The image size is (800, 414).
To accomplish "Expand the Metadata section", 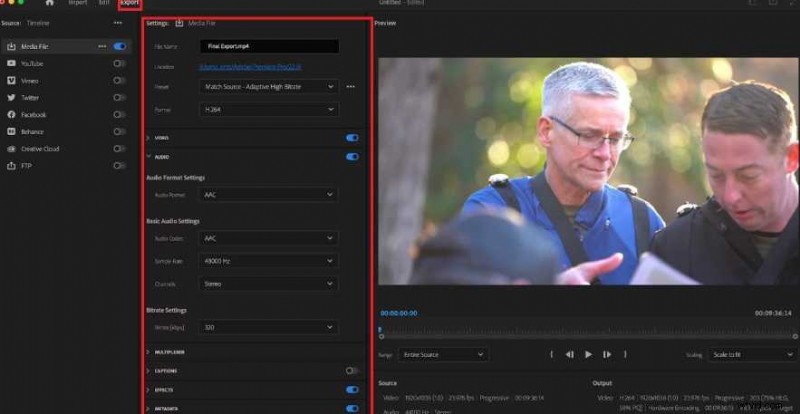I will (x=148, y=408).
